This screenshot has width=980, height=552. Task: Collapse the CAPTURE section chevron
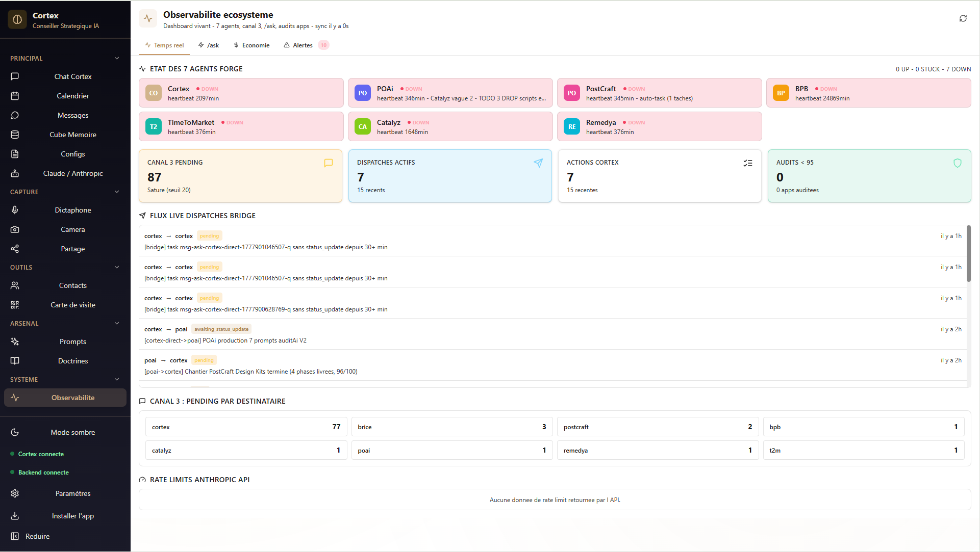click(x=117, y=192)
